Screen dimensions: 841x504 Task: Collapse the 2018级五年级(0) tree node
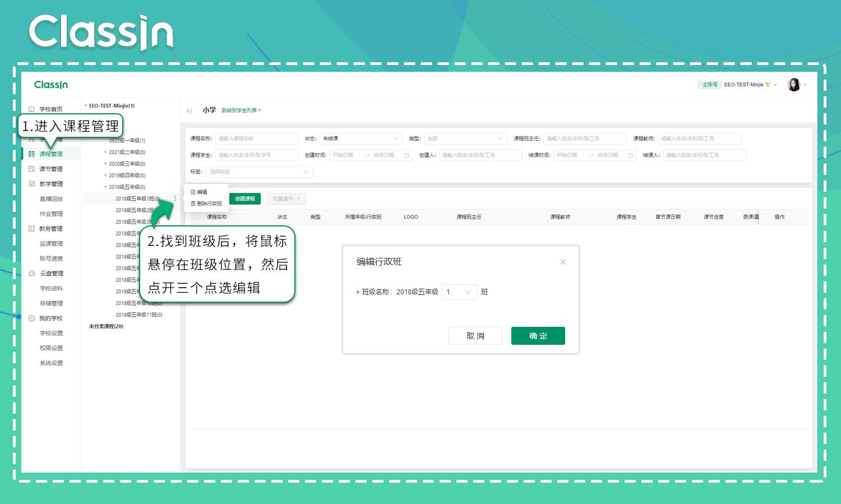point(105,187)
